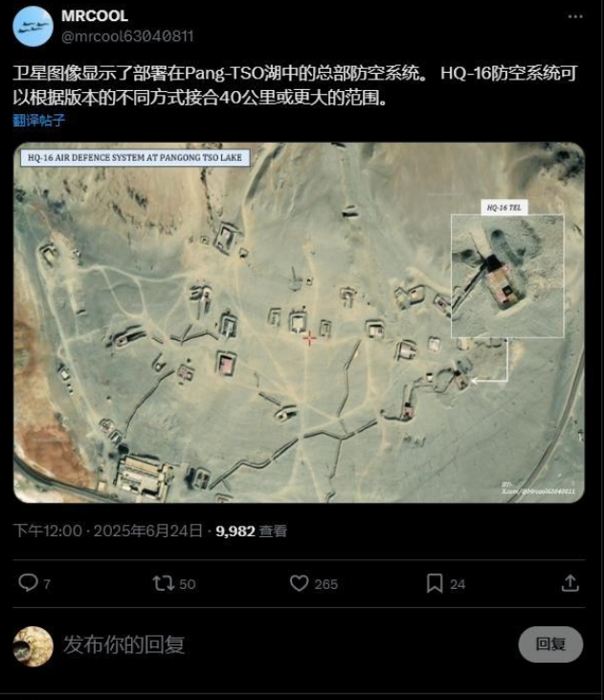604x700 pixels.
Task: Click the grey 回复 reply button
Action: click(x=550, y=644)
